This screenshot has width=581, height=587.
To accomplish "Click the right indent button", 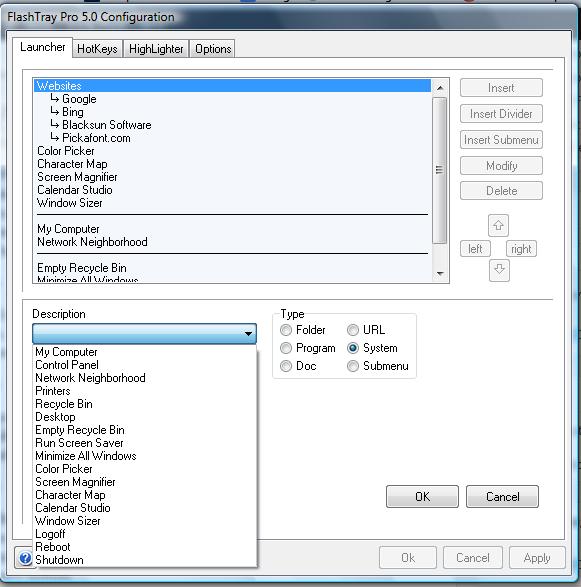I will tap(521, 249).
